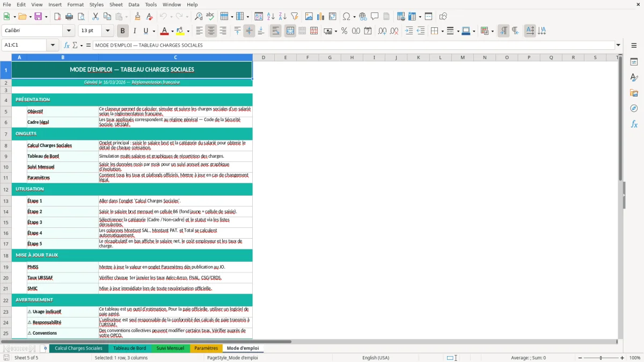Toggle Underline formatting

146,31
